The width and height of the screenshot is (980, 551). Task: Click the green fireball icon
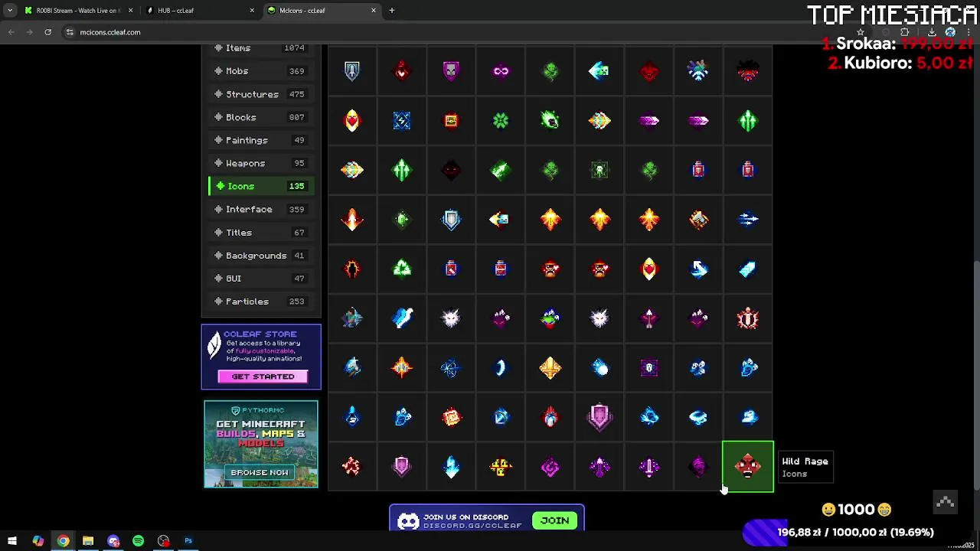(x=550, y=121)
